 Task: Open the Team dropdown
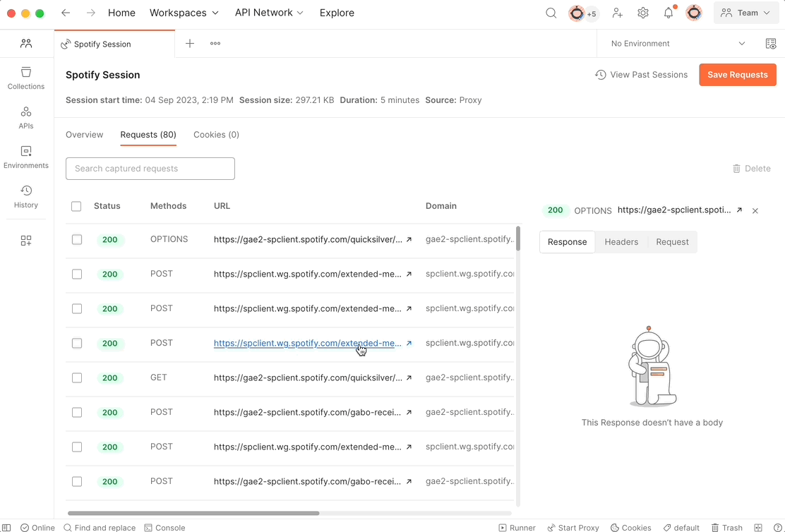tap(746, 13)
